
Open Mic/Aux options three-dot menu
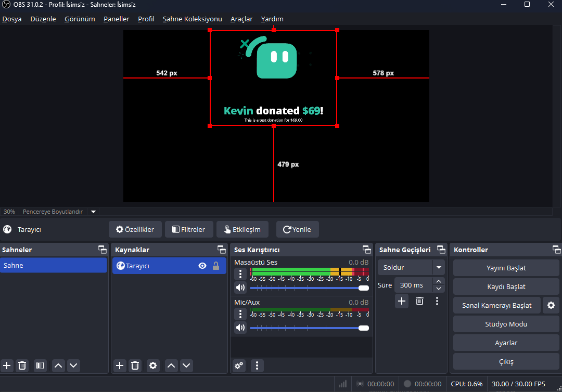[240, 315]
